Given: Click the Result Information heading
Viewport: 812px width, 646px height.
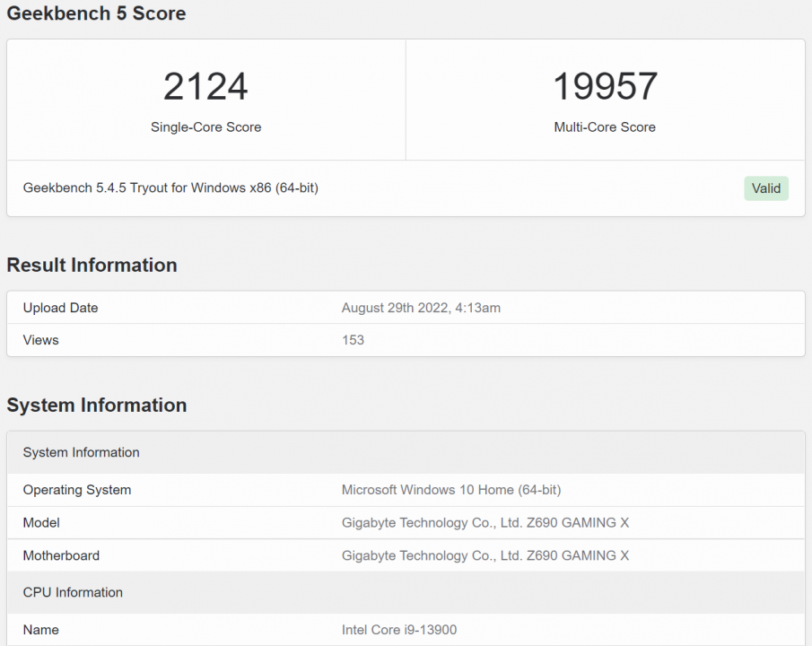Looking at the screenshot, I should (92, 265).
